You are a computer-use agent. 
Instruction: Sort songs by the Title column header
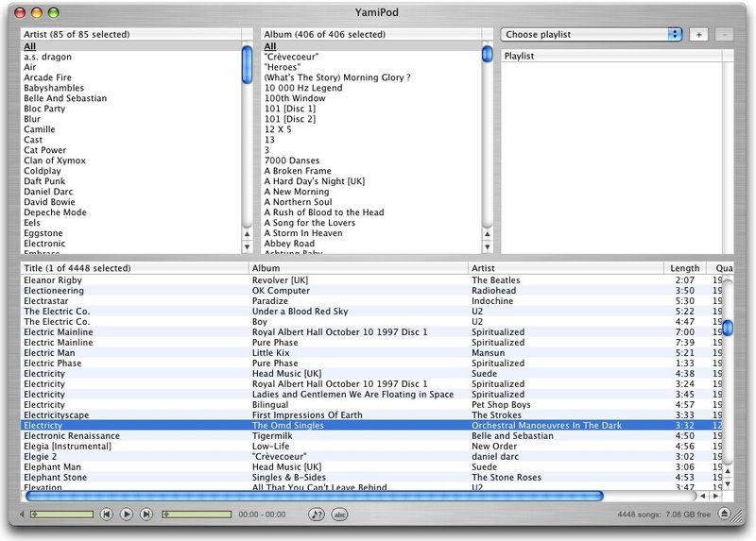pyautogui.click(x=134, y=268)
